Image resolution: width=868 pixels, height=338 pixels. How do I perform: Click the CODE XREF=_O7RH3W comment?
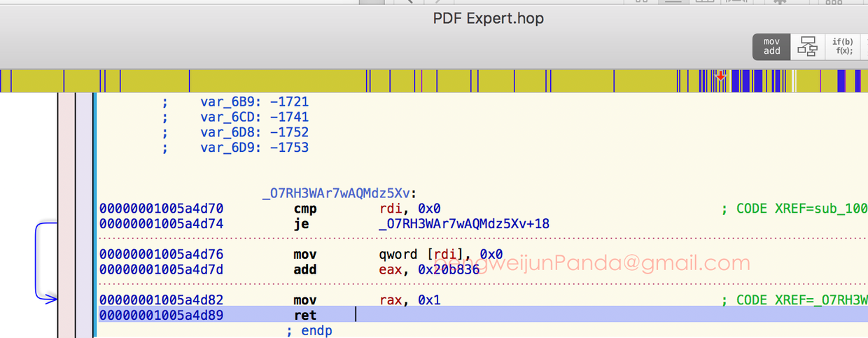[x=795, y=300]
